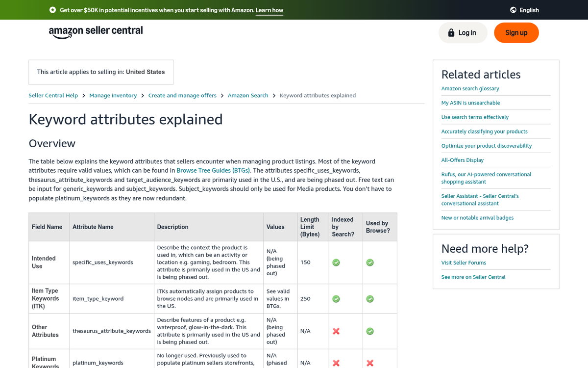Click the Log in button
Image resolution: width=588 pixels, height=368 pixels.
(x=463, y=32)
